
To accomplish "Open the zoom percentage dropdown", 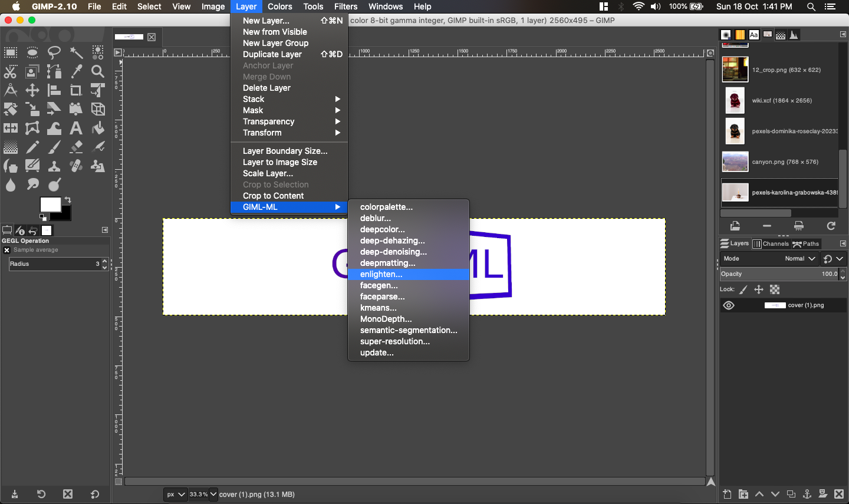I will (x=213, y=495).
